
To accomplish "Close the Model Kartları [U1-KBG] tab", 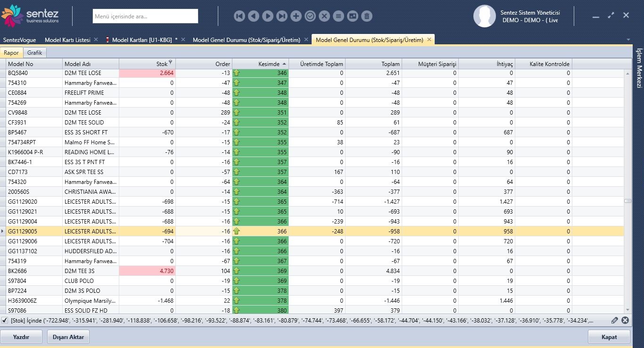I will 183,40.
